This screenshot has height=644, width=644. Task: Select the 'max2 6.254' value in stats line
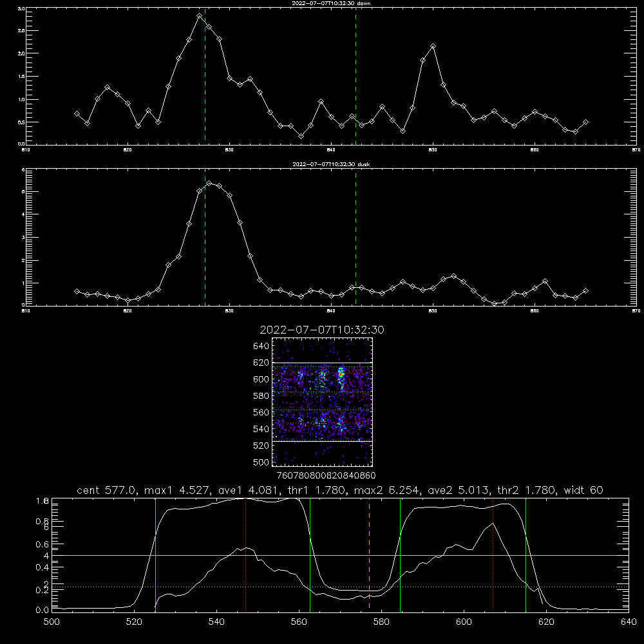(389, 490)
